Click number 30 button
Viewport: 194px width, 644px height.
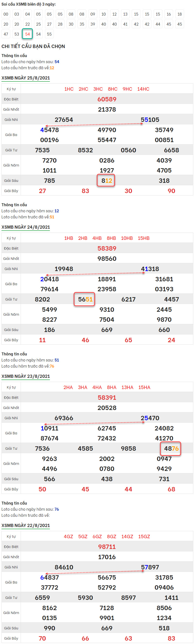[x=71, y=24]
